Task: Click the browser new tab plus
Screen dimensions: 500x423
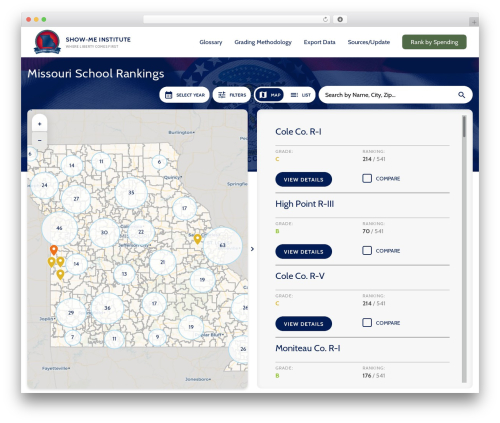Action: click(x=474, y=22)
